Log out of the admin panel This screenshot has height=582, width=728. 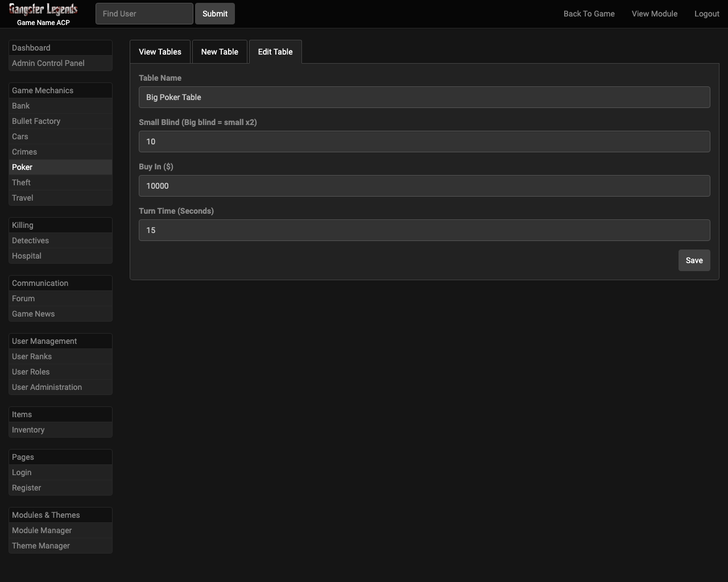pos(707,14)
